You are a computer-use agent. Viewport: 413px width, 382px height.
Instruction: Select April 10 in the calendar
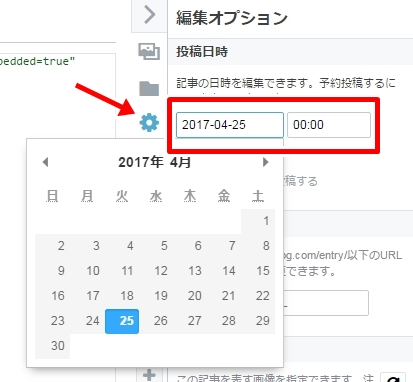[87, 271]
